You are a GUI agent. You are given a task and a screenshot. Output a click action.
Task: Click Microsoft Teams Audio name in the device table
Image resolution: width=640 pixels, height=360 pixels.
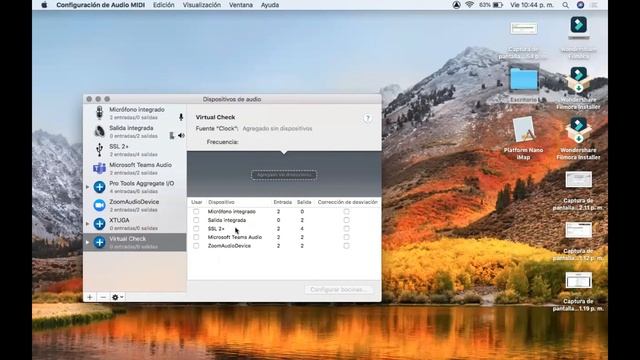point(235,237)
